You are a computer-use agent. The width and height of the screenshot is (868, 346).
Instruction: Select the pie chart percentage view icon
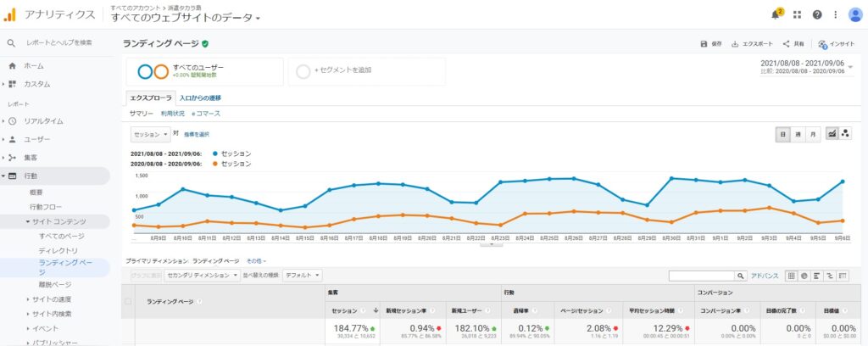coord(804,276)
